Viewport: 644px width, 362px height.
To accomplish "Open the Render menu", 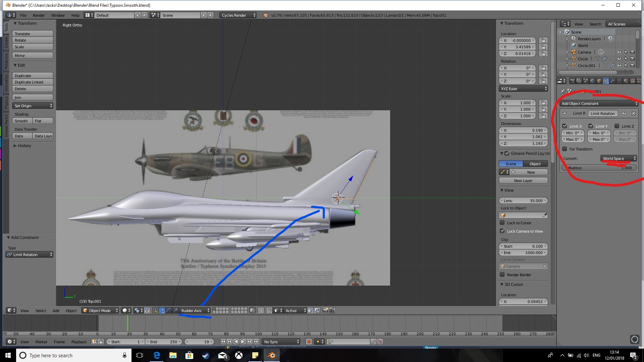I will (39, 15).
